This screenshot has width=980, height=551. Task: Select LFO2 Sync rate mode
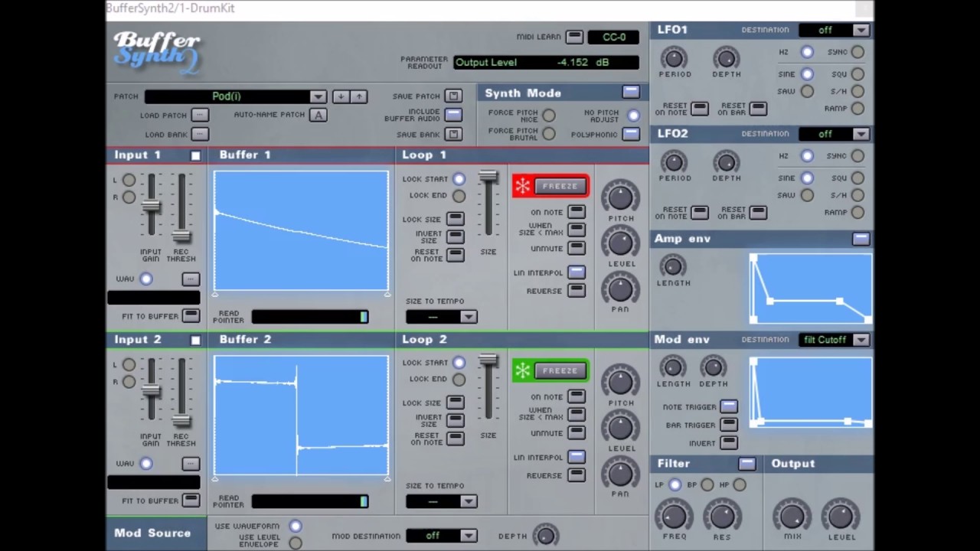[857, 156]
